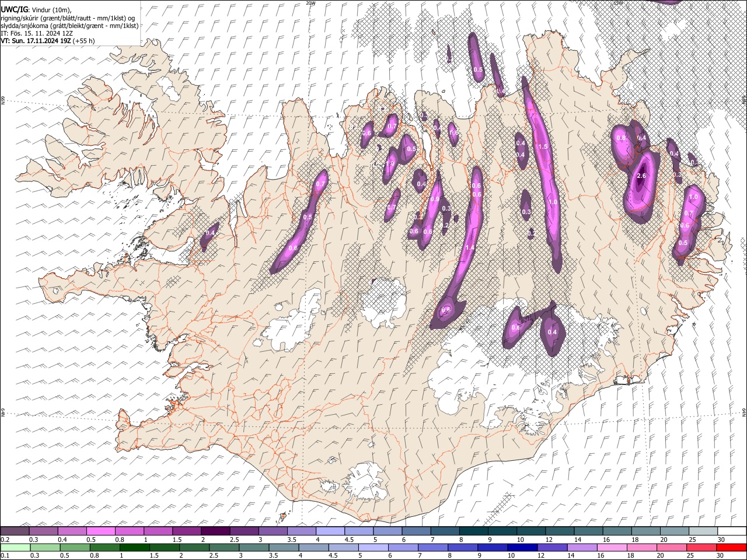The height and width of the screenshot is (560, 747).
Task: Click the 'slydda/snjókoma' text in header
Action: (24, 26)
